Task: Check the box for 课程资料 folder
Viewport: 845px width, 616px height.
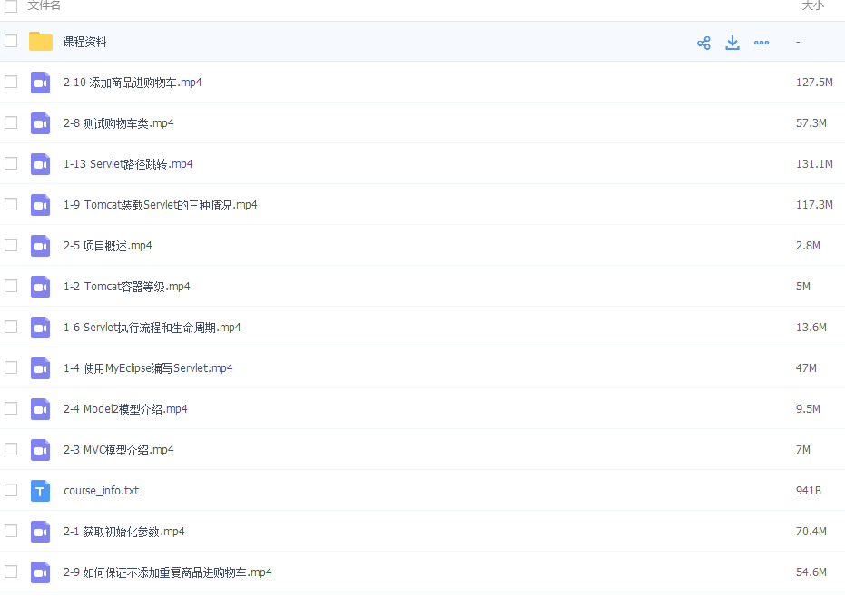Action: point(11,41)
